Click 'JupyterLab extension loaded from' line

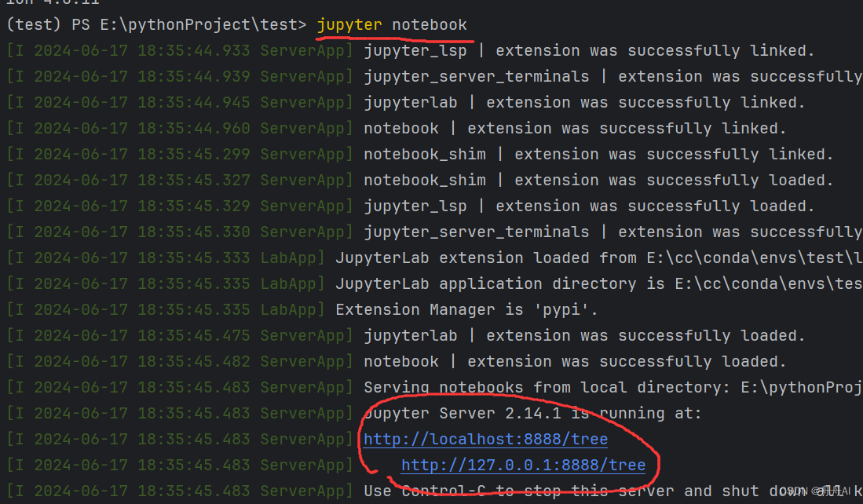click(x=599, y=258)
